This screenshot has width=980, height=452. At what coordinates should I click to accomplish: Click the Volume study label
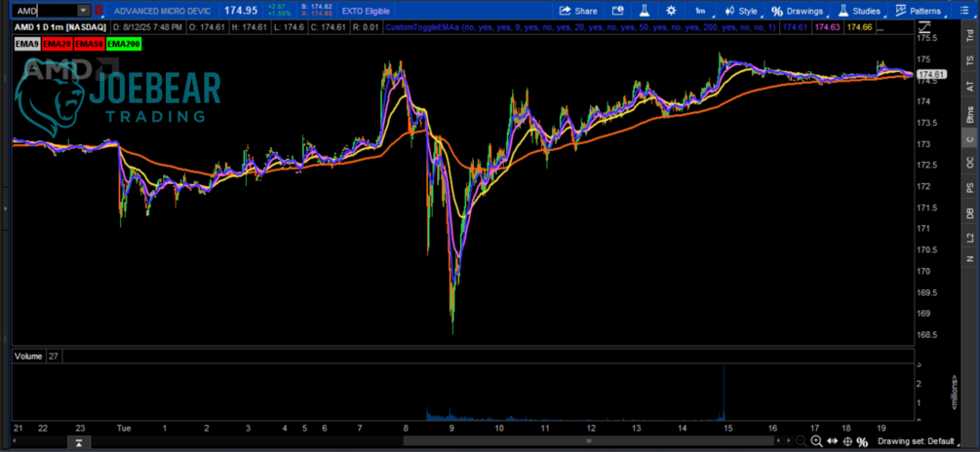tap(28, 357)
